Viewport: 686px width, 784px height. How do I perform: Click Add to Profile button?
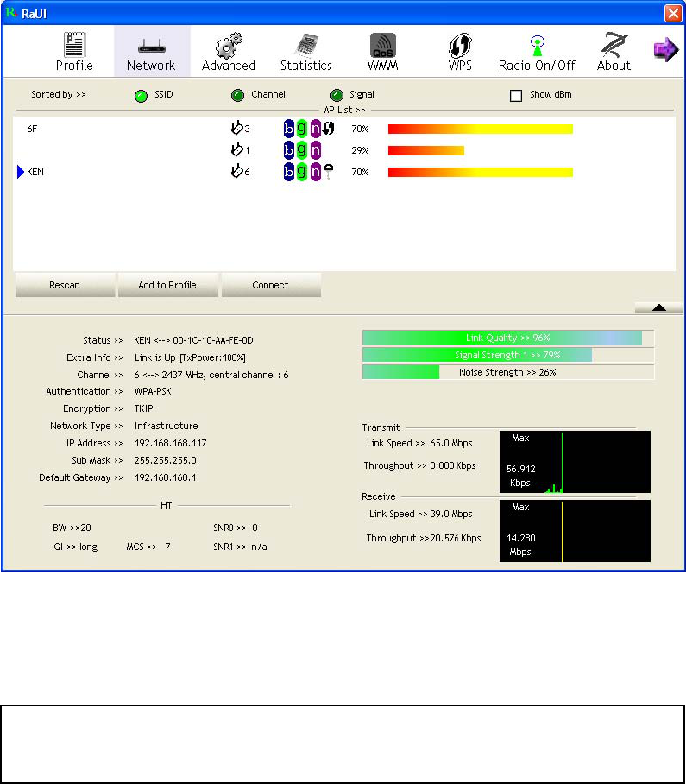tap(168, 285)
